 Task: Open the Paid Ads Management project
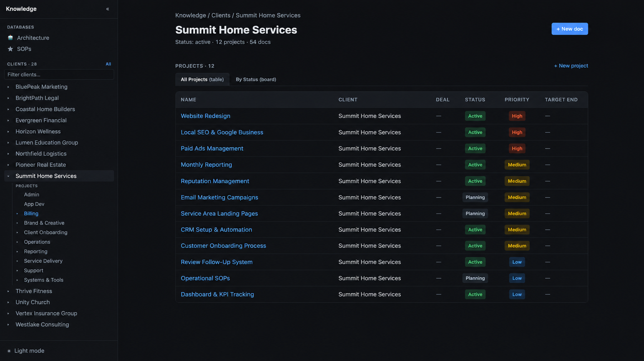212,148
